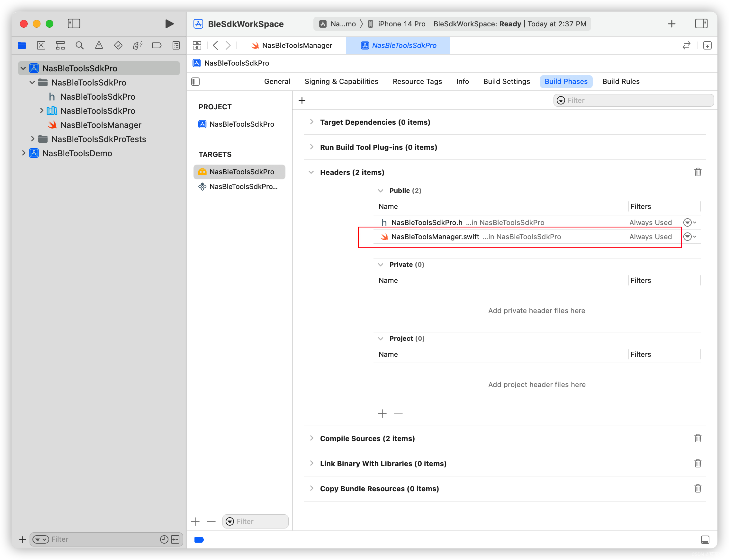Expand NasBleToolsDemo project in navigator
Image resolution: width=729 pixels, height=560 pixels.
pos(23,153)
